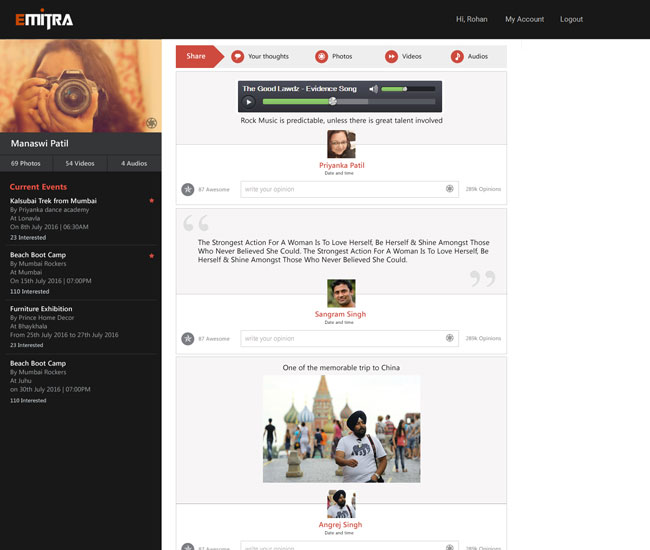Click the Videos share icon
This screenshot has width=650, height=550.
click(391, 57)
